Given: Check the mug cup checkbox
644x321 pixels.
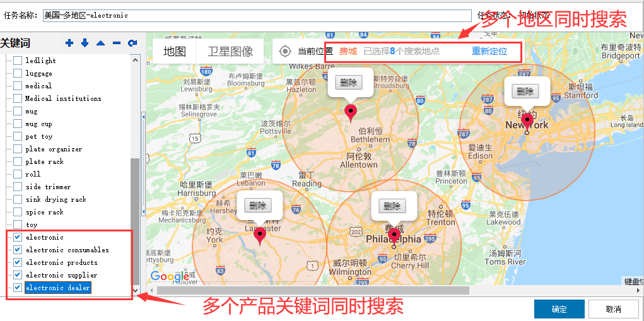Looking at the screenshot, I should coord(18,124).
